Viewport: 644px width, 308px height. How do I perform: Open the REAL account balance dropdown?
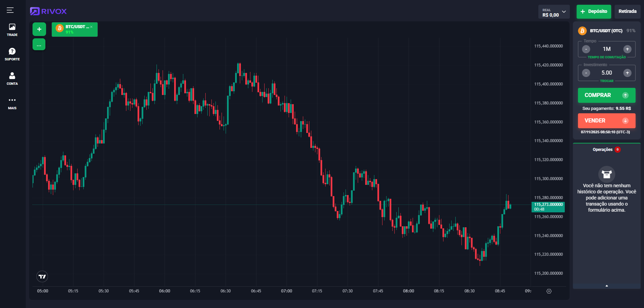(x=554, y=11)
